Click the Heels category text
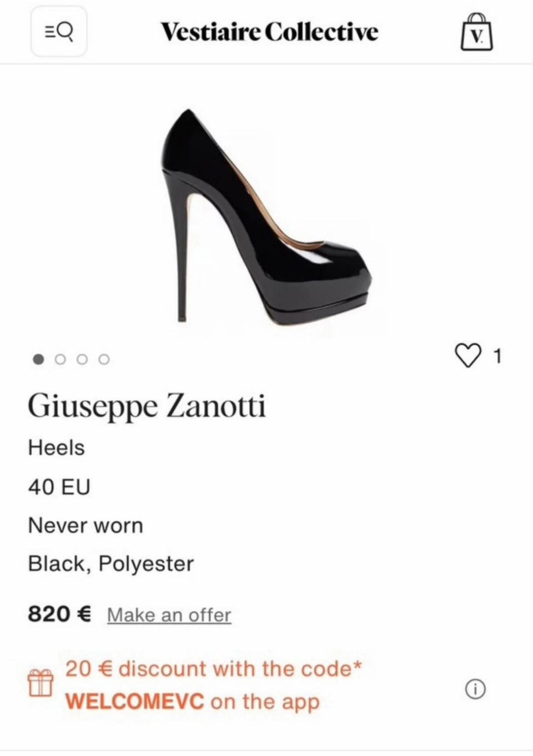The width and height of the screenshot is (533, 756). 57,447
